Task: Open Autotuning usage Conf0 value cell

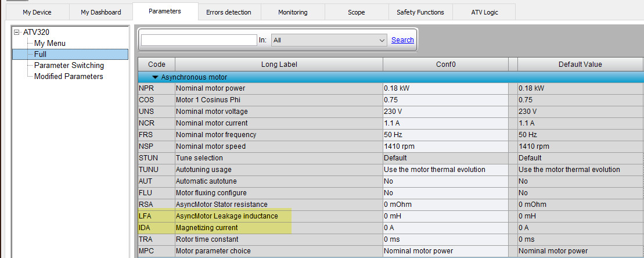Action: (445, 169)
